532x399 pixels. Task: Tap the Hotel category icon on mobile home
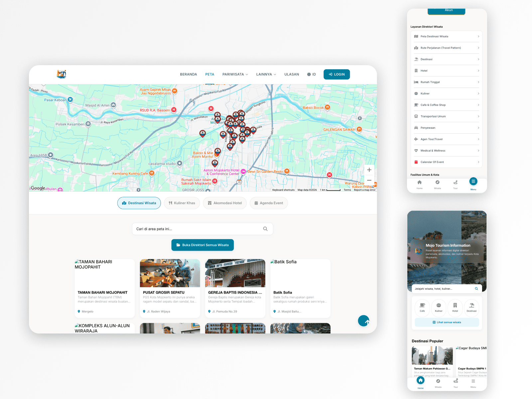click(x=455, y=308)
